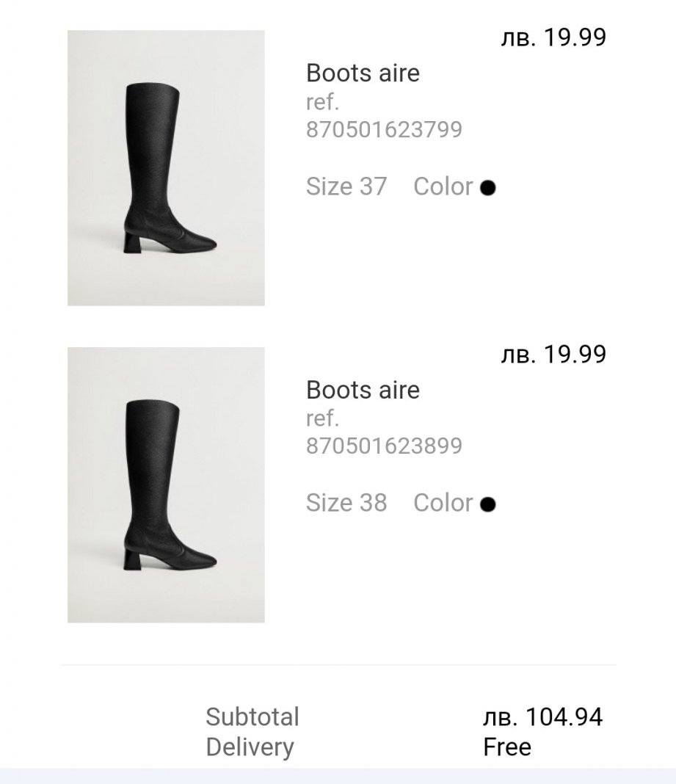Click the subtotal amount лв. 104.94
The image size is (676, 784).
(x=543, y=716)
